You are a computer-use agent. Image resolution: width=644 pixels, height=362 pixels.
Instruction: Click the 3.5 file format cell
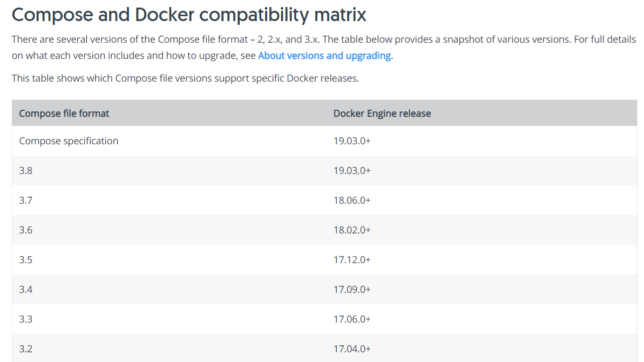(x=26, y=260)
